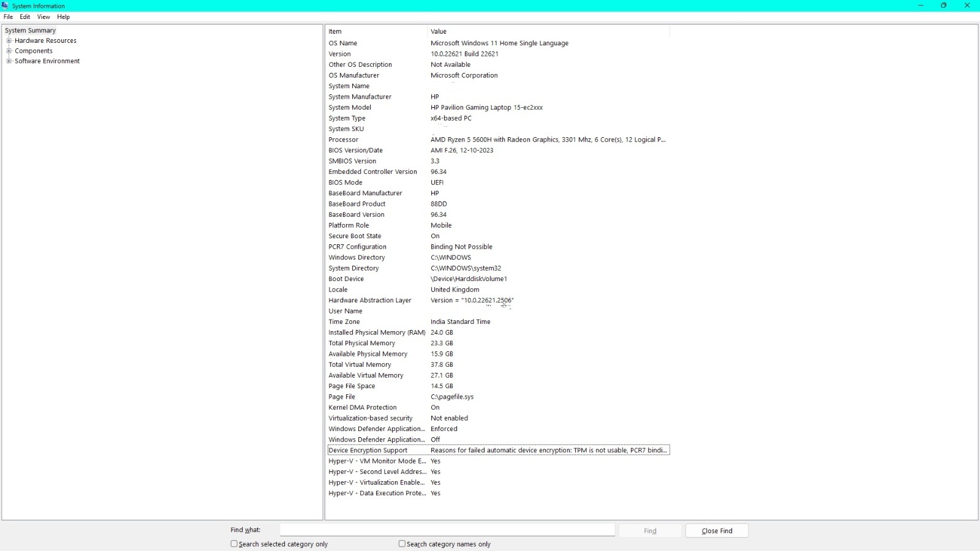
Task: Select the System Type row
Action: tap(498, 118)
